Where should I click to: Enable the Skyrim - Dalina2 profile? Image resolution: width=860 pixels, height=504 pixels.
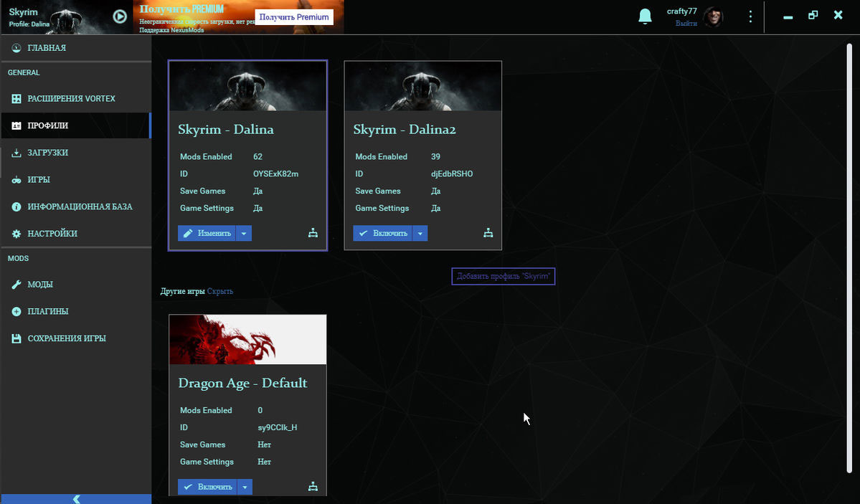tap(383, 233)
